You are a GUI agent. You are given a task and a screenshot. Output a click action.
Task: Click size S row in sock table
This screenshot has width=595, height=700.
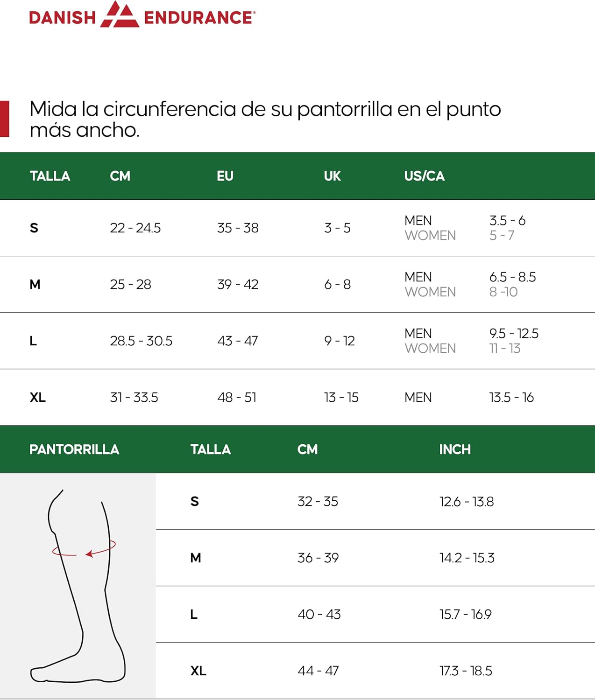point(297,228)
